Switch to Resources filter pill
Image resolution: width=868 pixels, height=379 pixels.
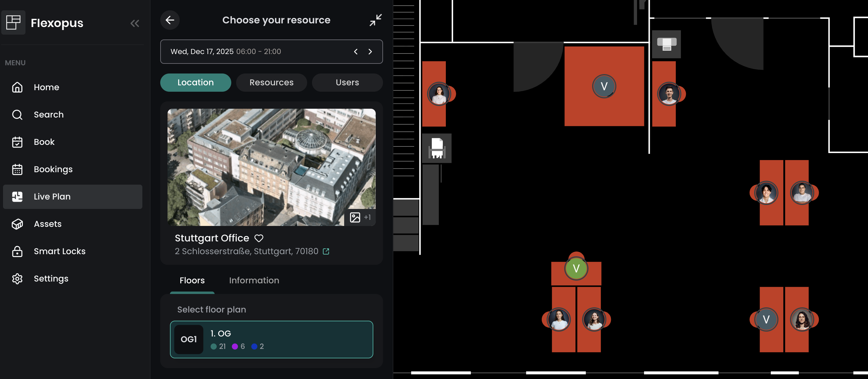(x=271, y=83)
